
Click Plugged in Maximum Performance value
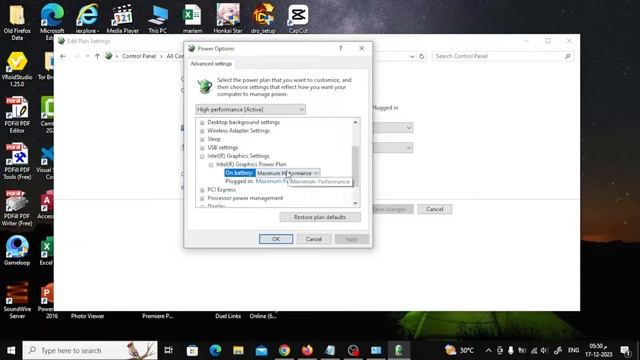[x=272, y=181]
